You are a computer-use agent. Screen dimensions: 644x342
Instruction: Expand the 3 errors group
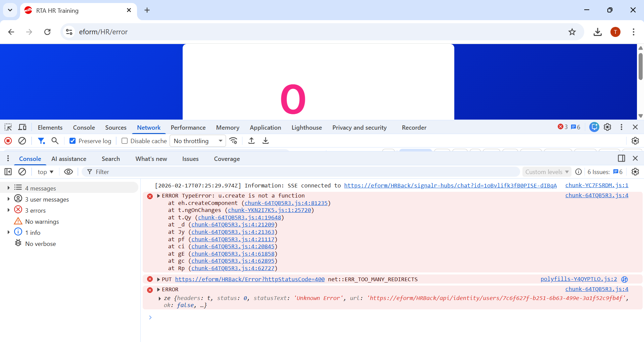(9, 210)
